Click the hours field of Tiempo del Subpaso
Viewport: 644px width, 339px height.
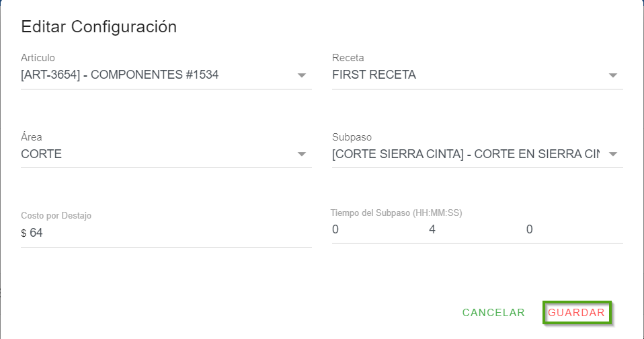[363, 229]
